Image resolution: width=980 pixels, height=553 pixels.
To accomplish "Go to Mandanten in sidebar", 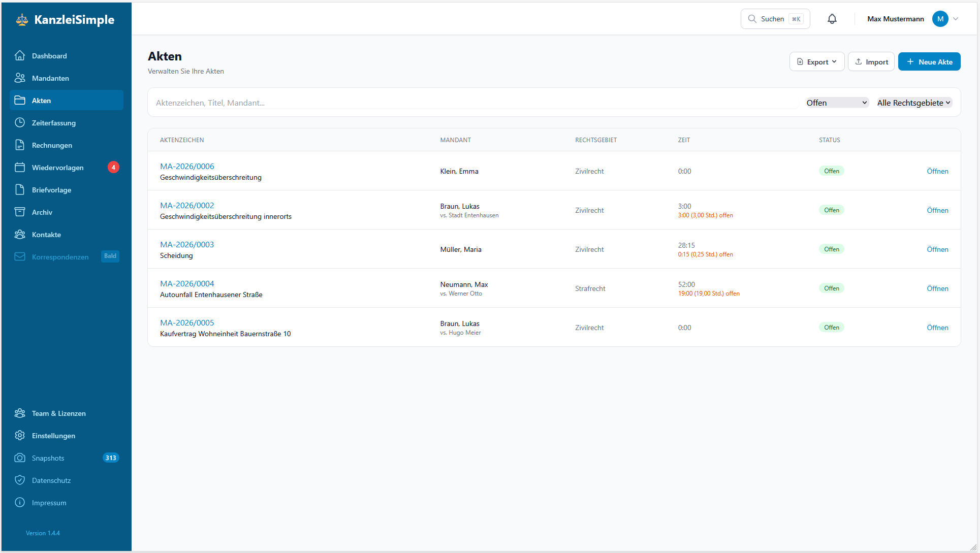I will (50, 78).
